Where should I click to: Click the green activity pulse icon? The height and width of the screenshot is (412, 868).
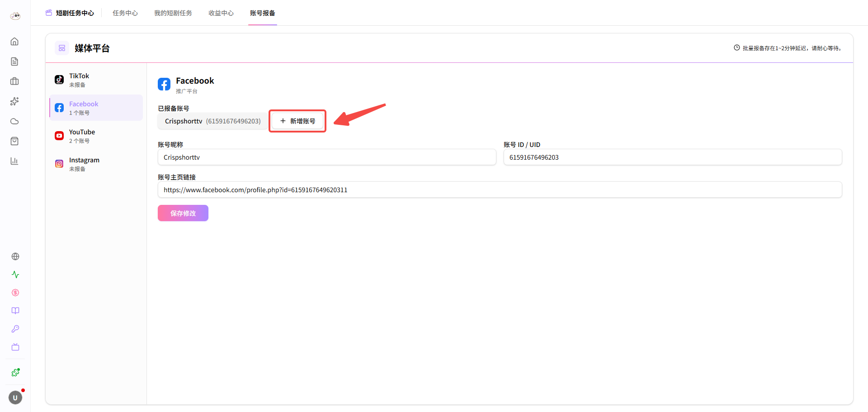click(15, 275)
